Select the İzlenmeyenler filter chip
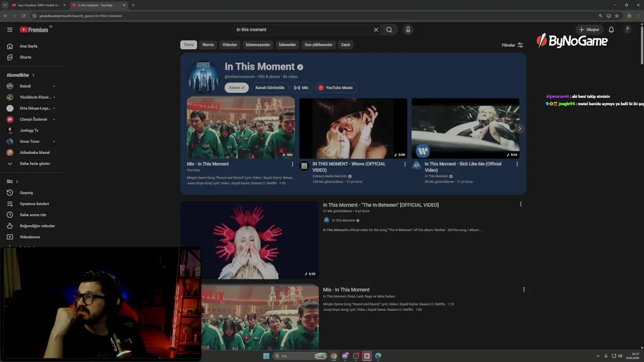This screenshot has height=362, width=644. 258,45
